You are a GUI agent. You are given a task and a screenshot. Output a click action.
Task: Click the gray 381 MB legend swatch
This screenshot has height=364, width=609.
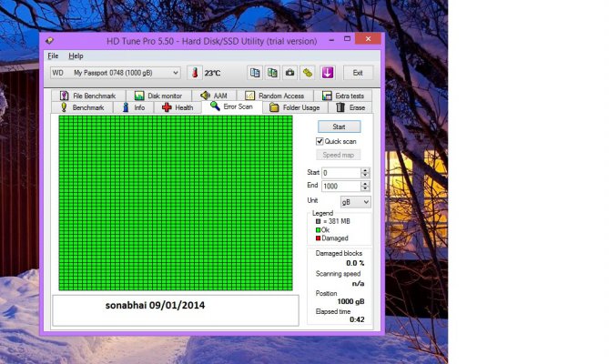click(318, 221)
